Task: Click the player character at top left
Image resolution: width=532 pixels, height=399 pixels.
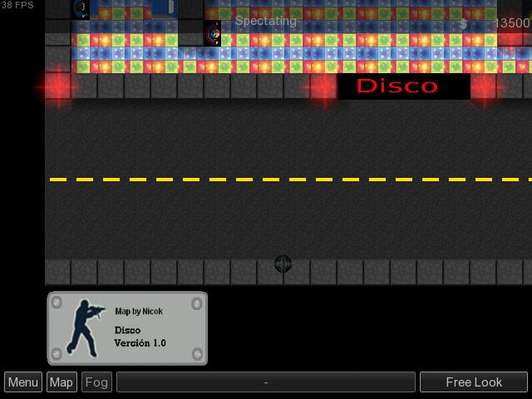Action: pos(81,8)
